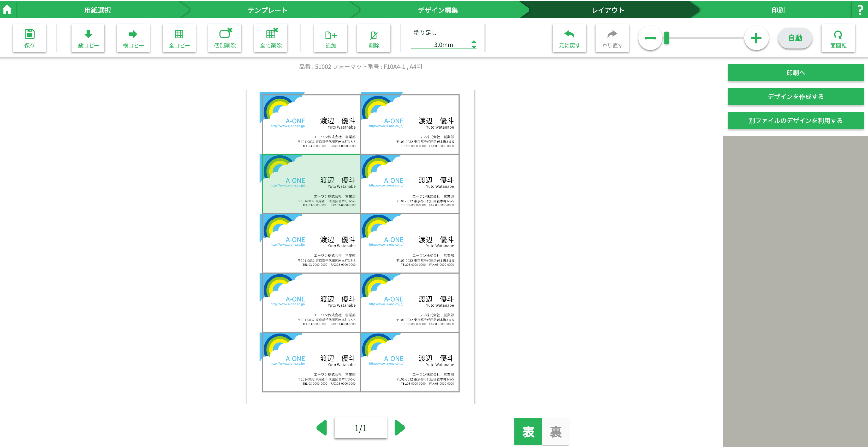Rotate the sheet with 面回転
Viewport: 868px width, 447px height.
[838, 38]
